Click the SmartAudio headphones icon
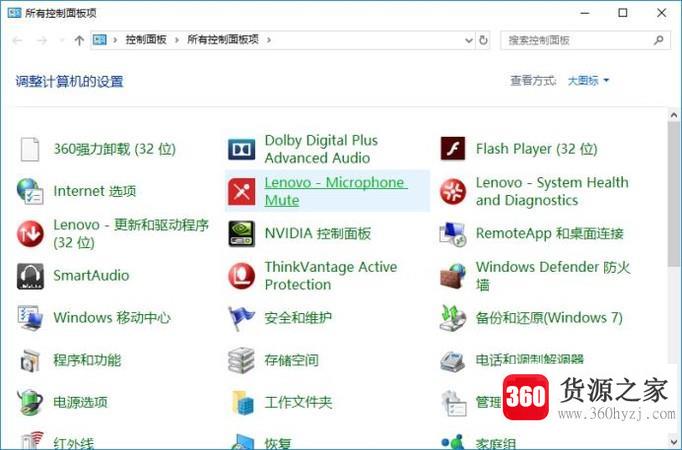Viewport: 682px width, 450px height. coord(30,276)
